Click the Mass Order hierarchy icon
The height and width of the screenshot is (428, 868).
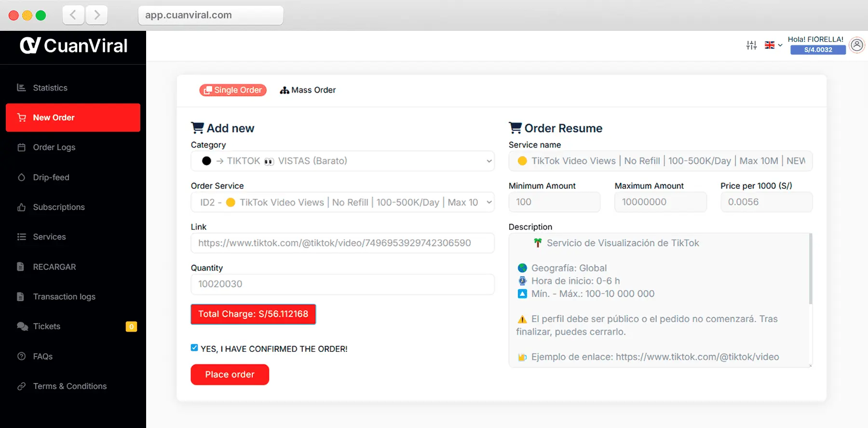point(285,90)
